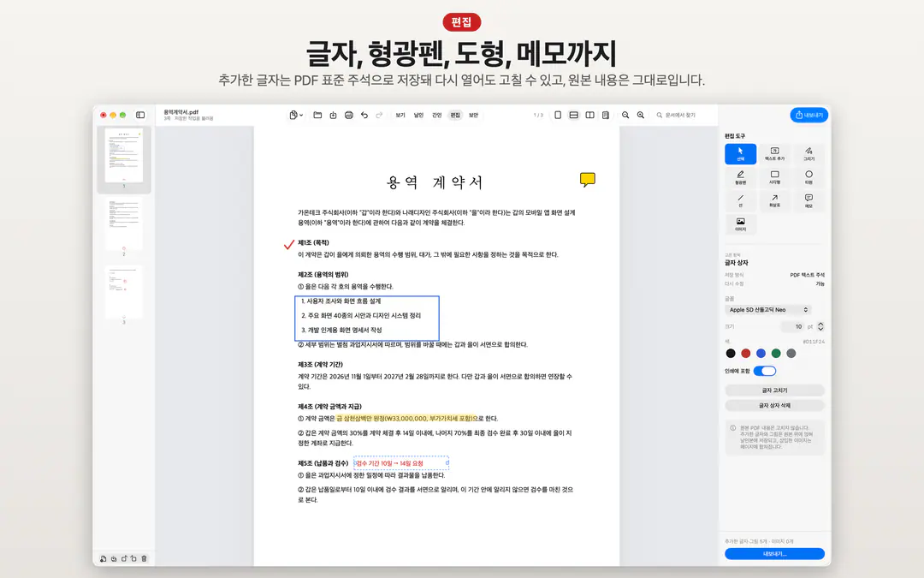This screenshot has height=578, width=924.
Task: Click the 글자 상자 삭제 button
Action: click(774, 406)
